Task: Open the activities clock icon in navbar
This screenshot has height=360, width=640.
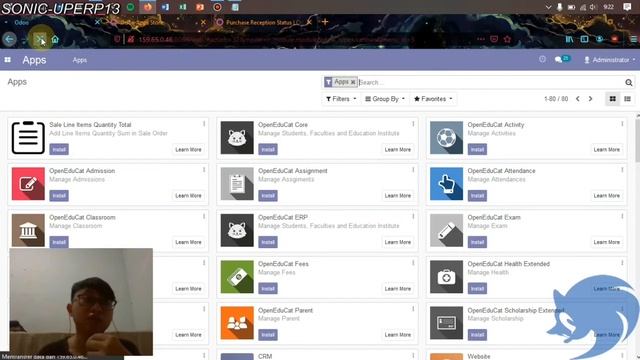Action: click(542, 60)
